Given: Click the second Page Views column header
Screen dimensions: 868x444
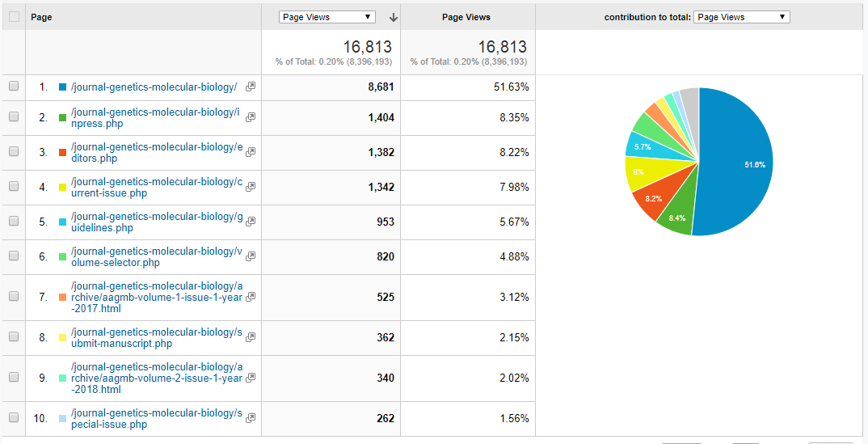Looking at the screenshot, I should (x=467, y=17).
